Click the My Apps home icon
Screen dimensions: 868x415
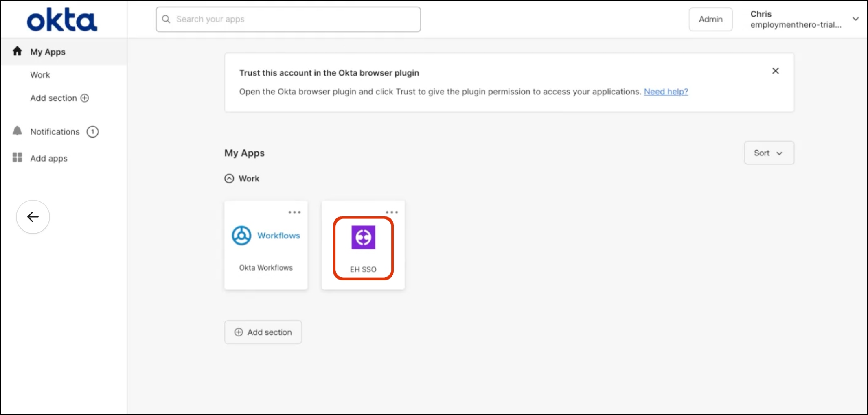(x=17, y=51)
